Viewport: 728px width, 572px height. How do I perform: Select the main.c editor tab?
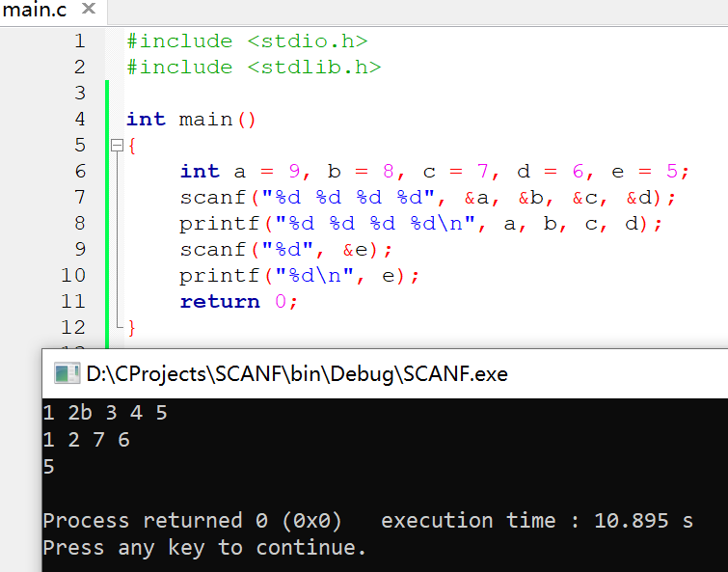51,11
